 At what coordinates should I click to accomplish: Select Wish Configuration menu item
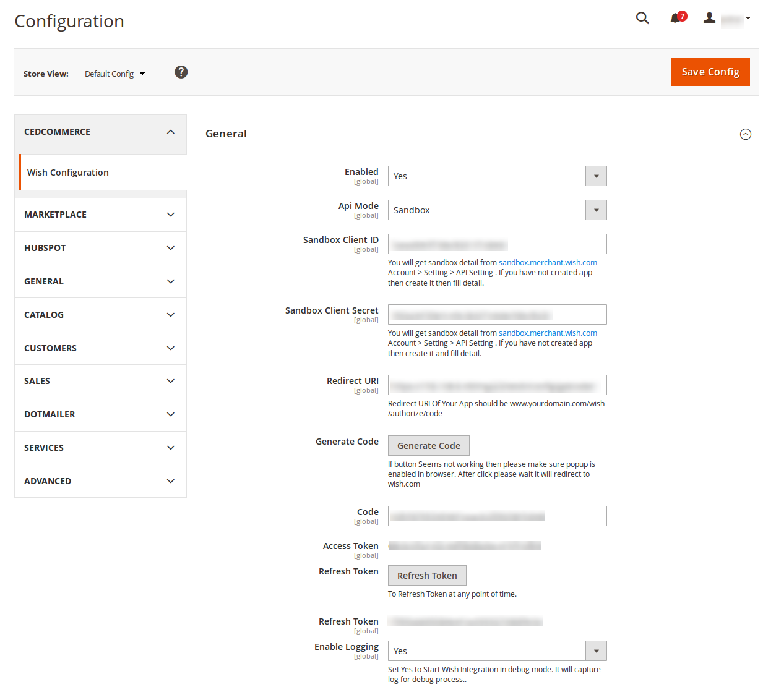pyautogui.click(x=103, y=173)
